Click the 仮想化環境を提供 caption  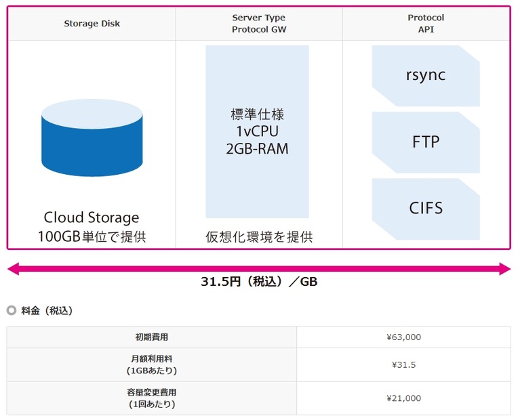point(259,237)
